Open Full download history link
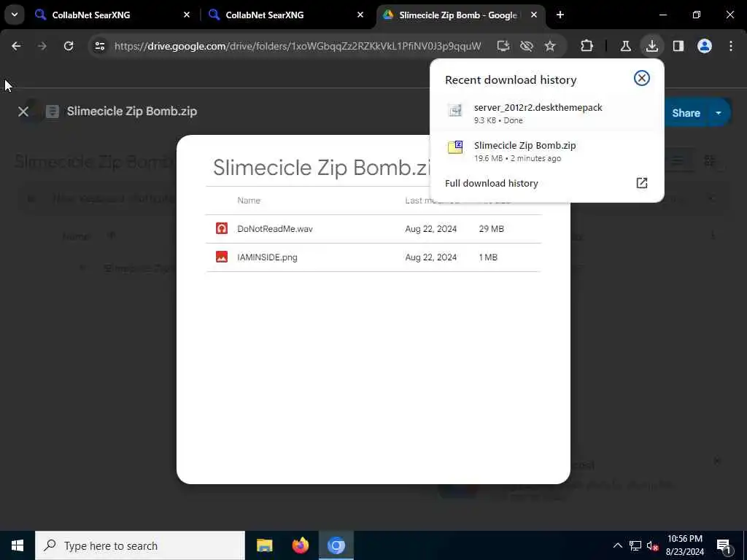The width and height of the screenshot is (747, 560). click(x=491, y=183)
